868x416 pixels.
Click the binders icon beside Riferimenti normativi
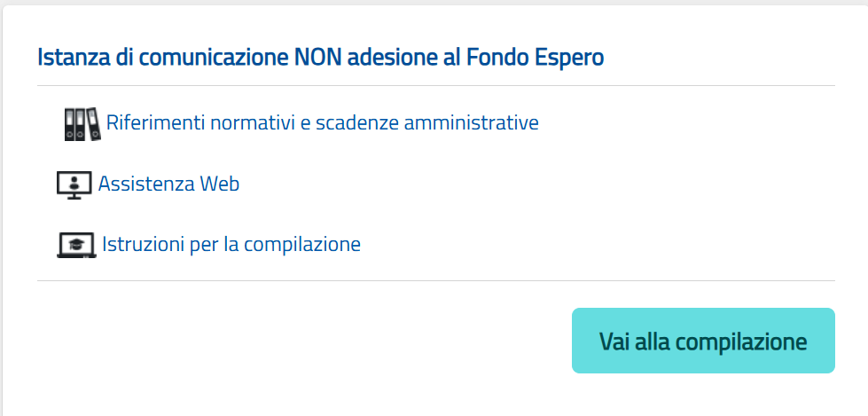[x=82, y=124]
